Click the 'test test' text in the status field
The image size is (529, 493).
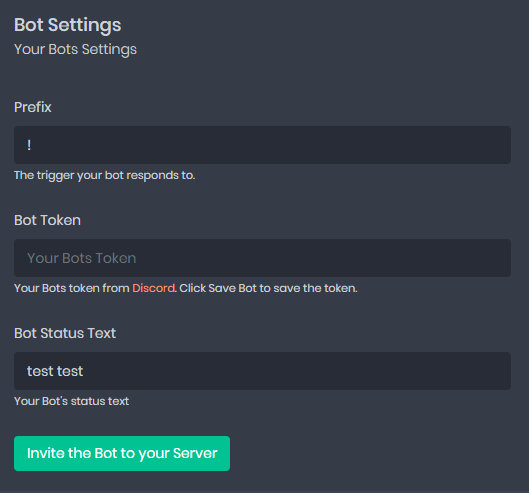pos(55,371)
